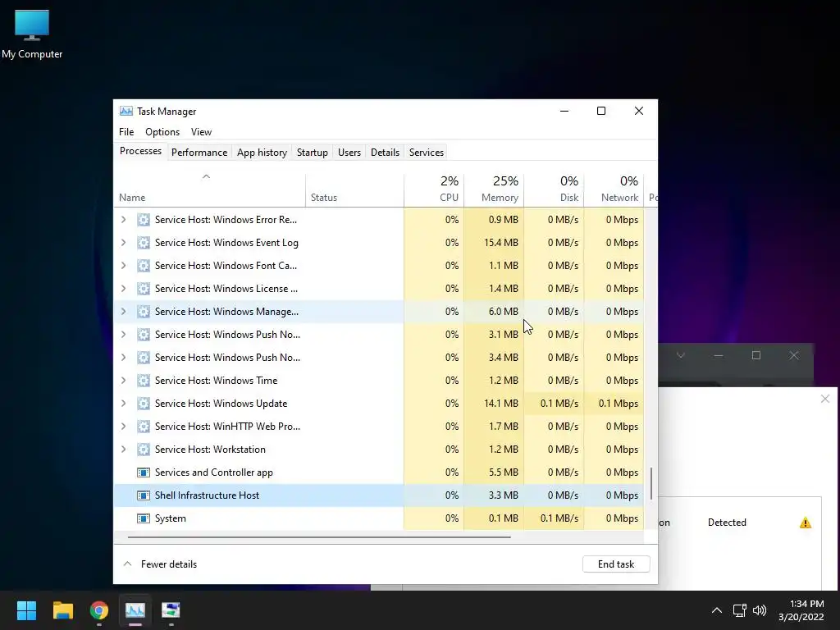This screenshot has width=840, height=630.
Task: Open Google Chrome from the taskbar
Action: coord(99,610)
